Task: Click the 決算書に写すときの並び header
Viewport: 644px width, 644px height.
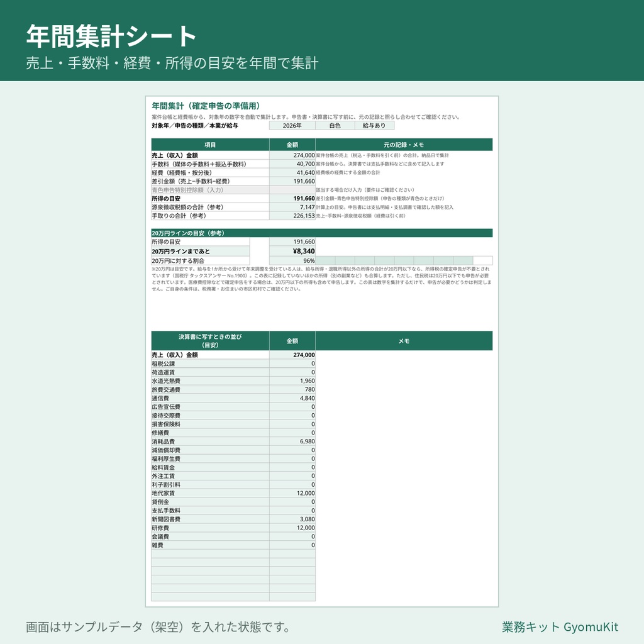Action: coord(210,340)
